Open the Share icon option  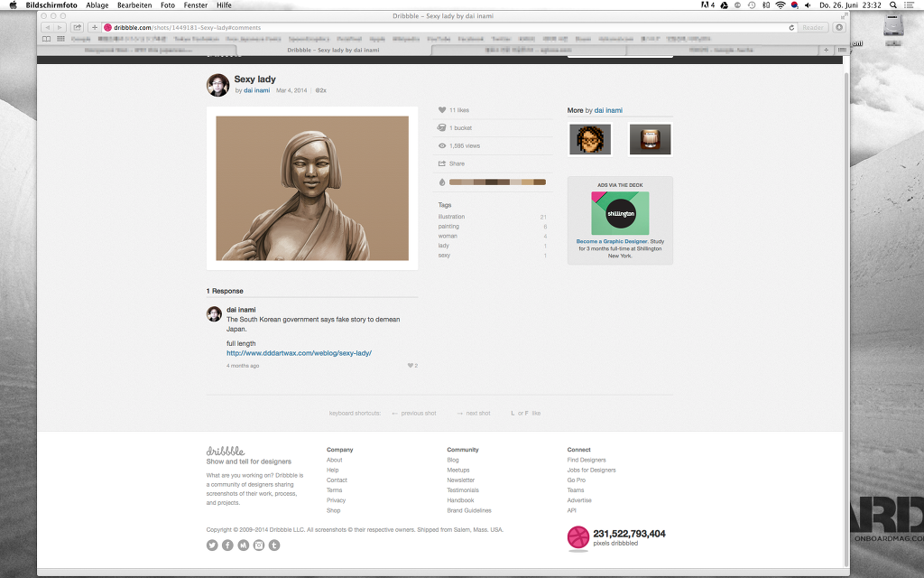[442, 163]
